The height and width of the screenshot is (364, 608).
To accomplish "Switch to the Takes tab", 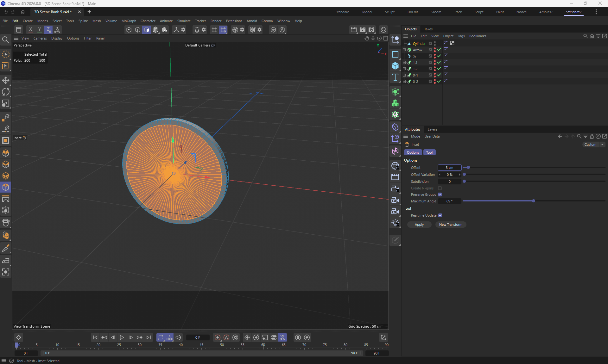I will (x=428, y=29).
